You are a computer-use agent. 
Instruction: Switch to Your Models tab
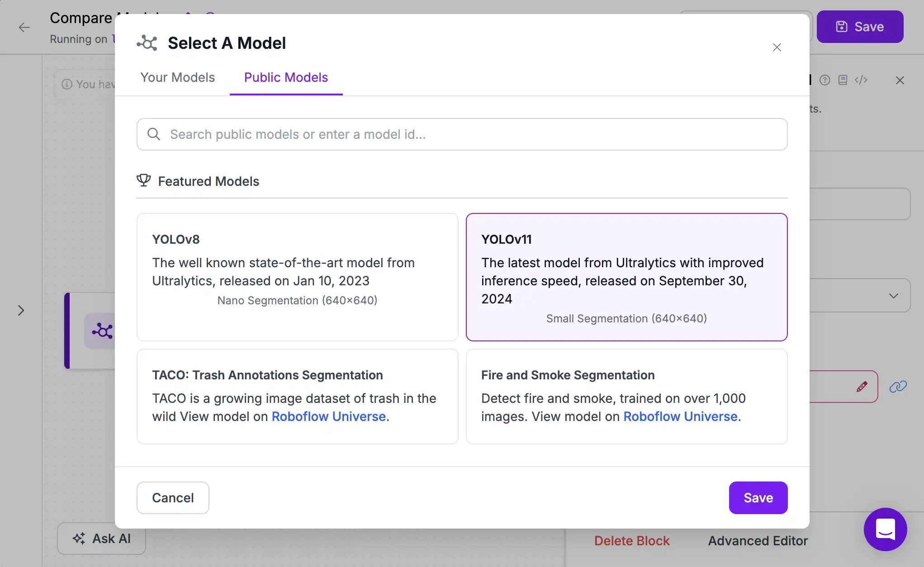(177, 77)
